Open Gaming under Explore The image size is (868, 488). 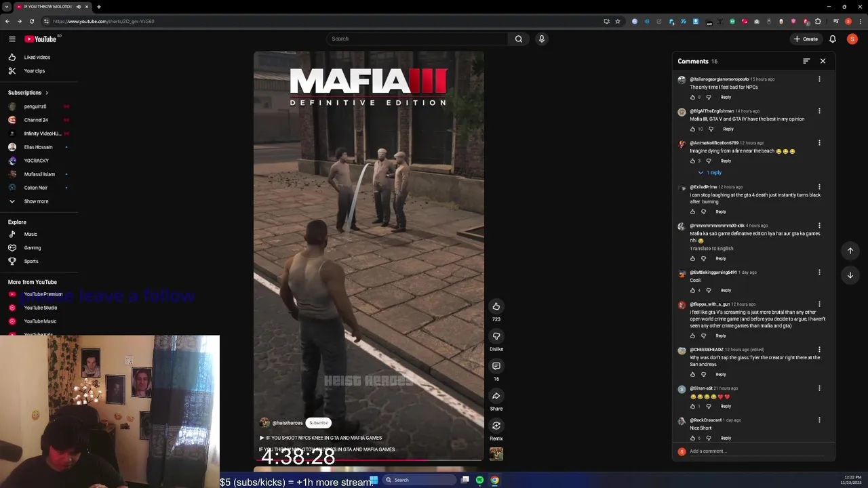pos(33,248)
